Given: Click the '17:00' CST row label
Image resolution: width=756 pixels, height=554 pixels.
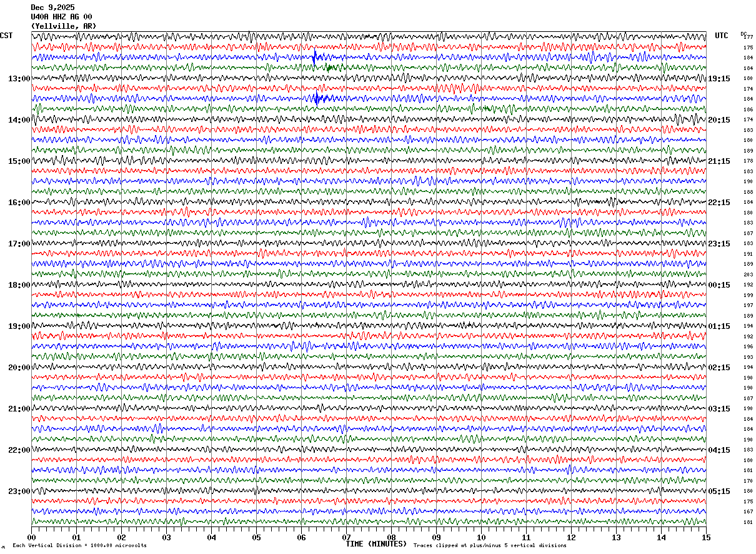Looking at the screenshot, I should tap(19, 244).
